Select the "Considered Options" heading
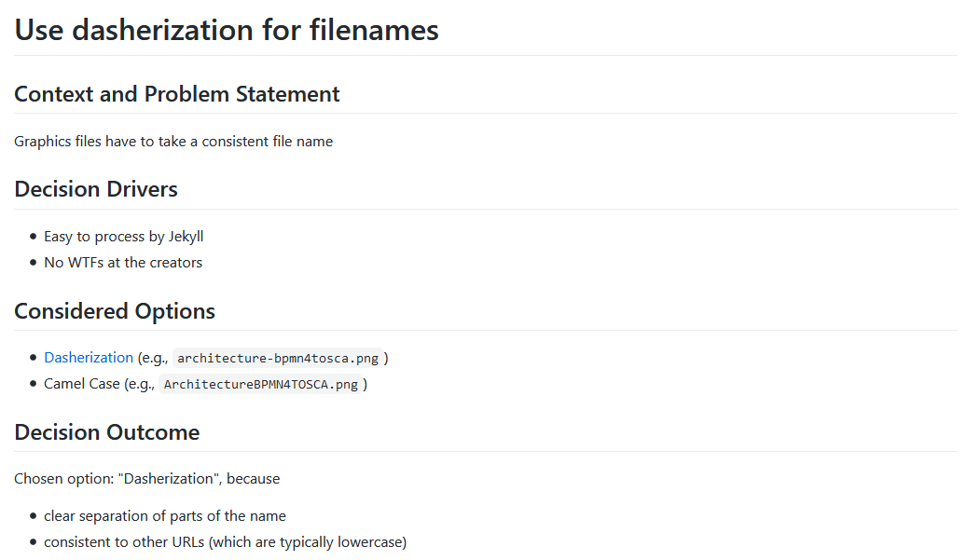Screen dimensions: 966x560 tap(115, 311)
